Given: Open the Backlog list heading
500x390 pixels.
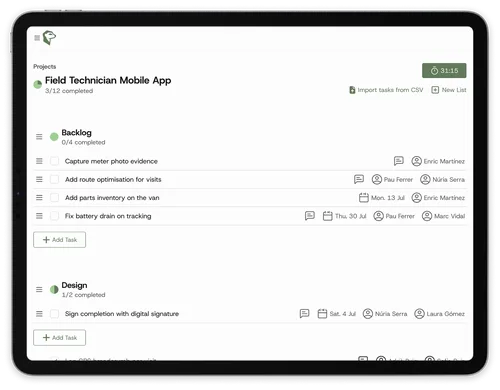Looking at the screenshot, I should 76,133.
